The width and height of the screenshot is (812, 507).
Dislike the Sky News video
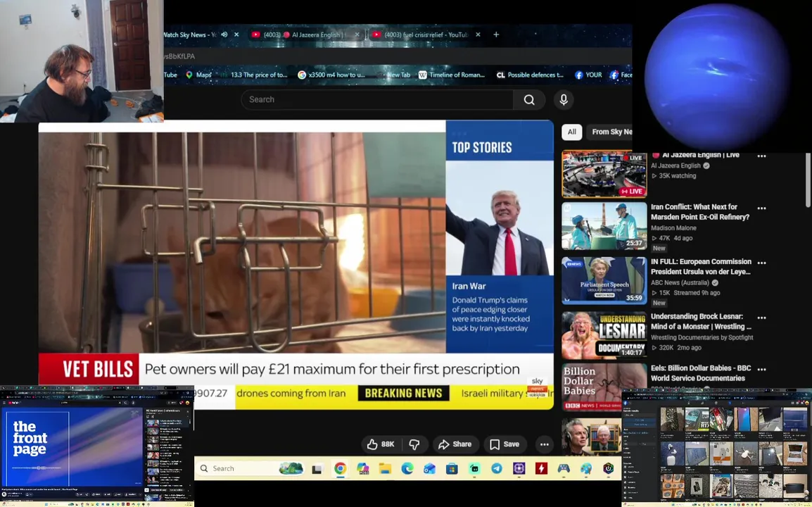tap(414, 444)
